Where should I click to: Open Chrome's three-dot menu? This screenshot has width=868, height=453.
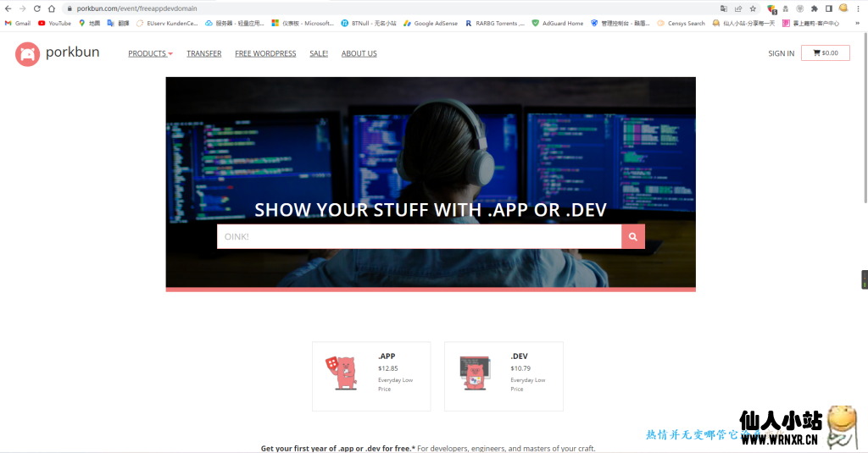point(857,8)
